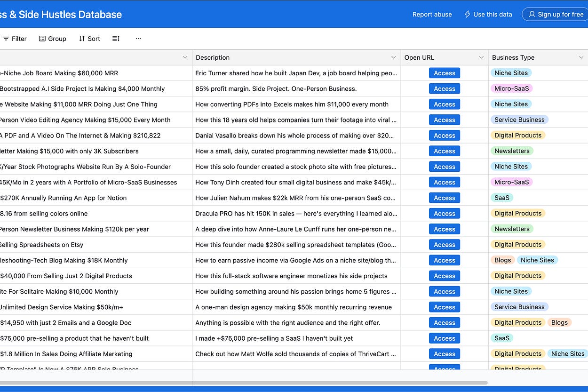
Task: Expand the first column's dropdown arrow
Action: tap(185, 57)
